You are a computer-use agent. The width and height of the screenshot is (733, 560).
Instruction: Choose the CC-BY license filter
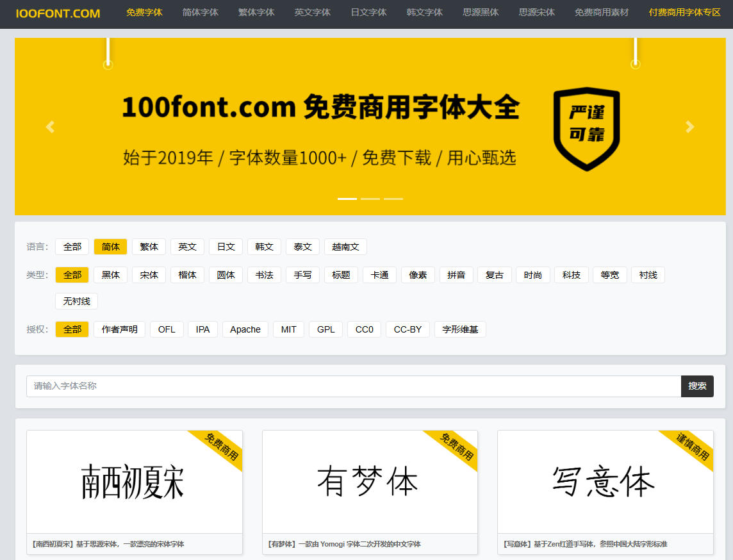[408, 329]
